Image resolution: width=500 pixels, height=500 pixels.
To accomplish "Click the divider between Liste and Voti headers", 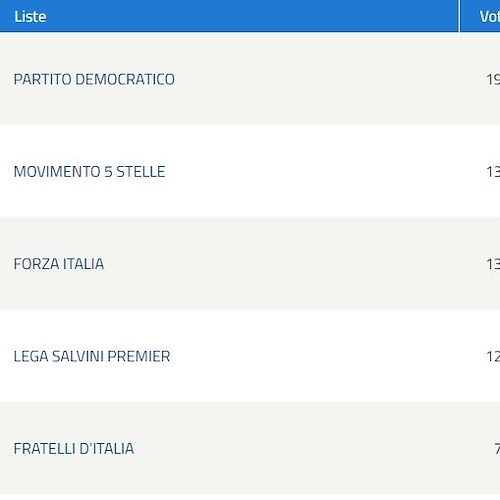I will pyautogui.click(x=459, y=16).
